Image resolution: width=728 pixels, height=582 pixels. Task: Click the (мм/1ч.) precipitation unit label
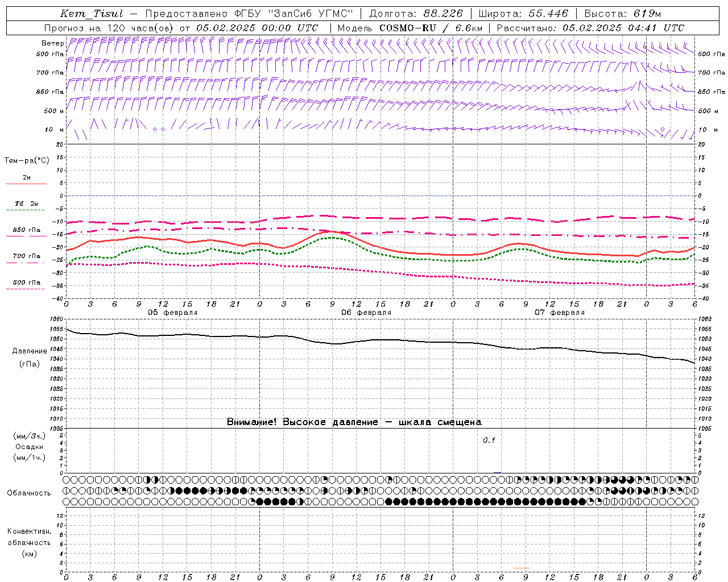[30, 458]
